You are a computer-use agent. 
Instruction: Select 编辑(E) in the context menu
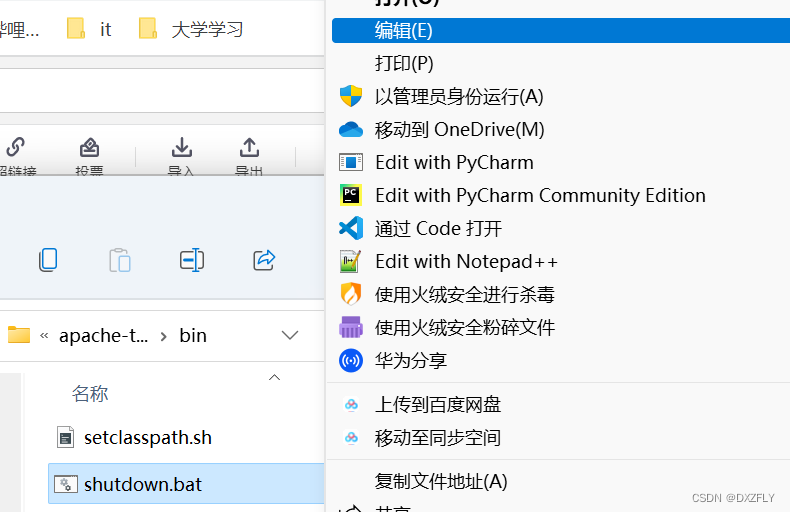(561, 31)
